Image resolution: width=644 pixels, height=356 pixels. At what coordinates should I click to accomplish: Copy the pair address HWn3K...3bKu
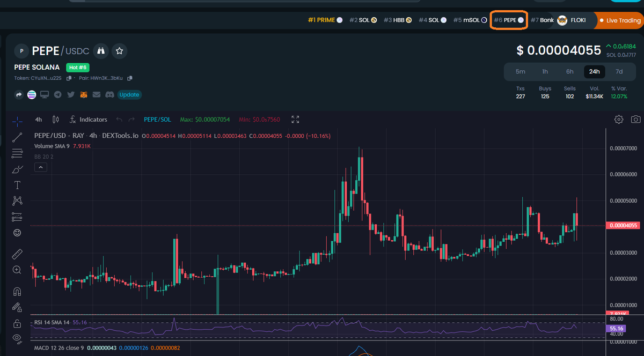point(129,78)
